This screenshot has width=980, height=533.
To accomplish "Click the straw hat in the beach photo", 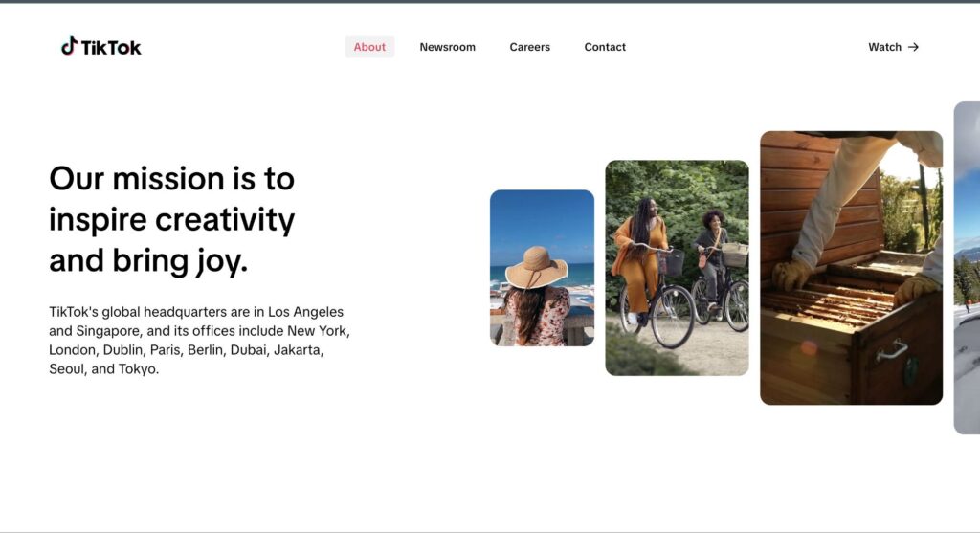I will (536, 268).
